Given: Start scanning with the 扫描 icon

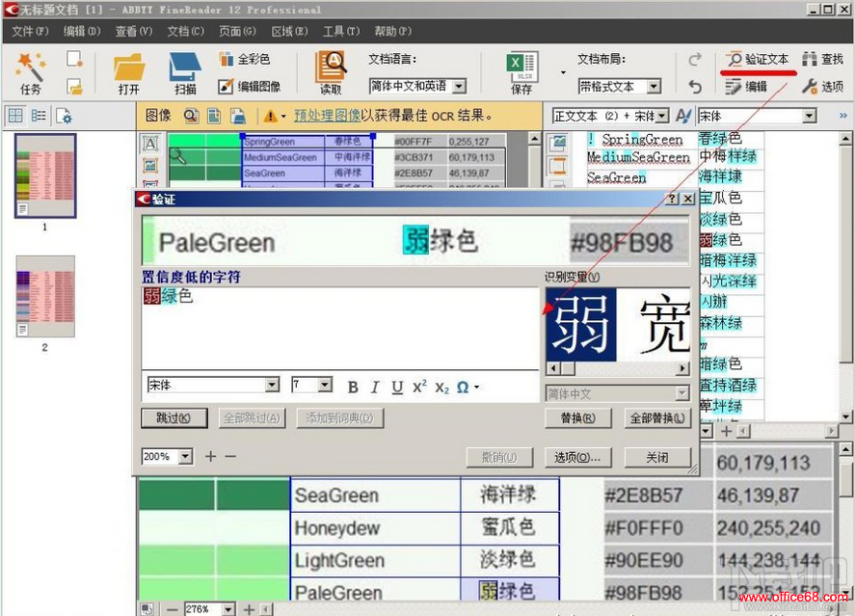Looking at the screenshot, I should coord(185,67).
